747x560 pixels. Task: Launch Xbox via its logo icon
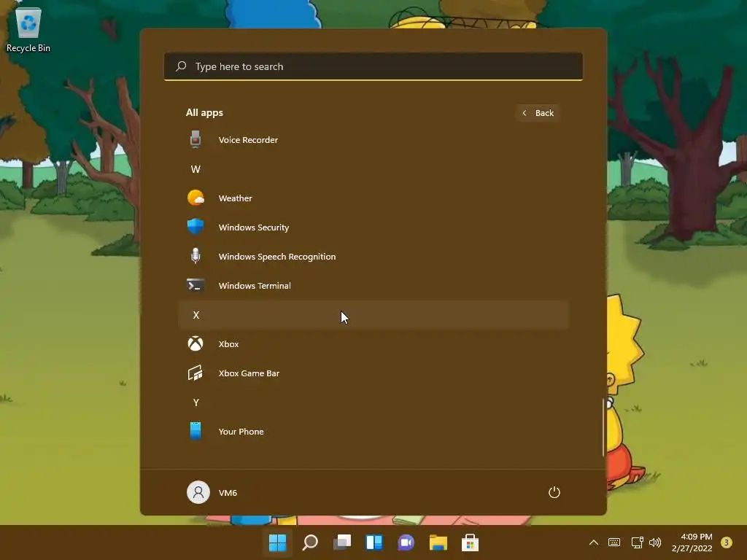coord(196,343)
